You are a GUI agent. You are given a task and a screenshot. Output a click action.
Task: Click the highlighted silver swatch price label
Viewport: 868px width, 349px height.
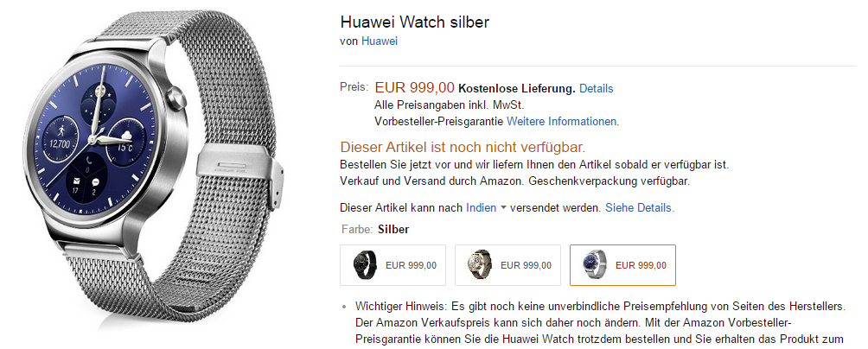click(x=641, y=265)
